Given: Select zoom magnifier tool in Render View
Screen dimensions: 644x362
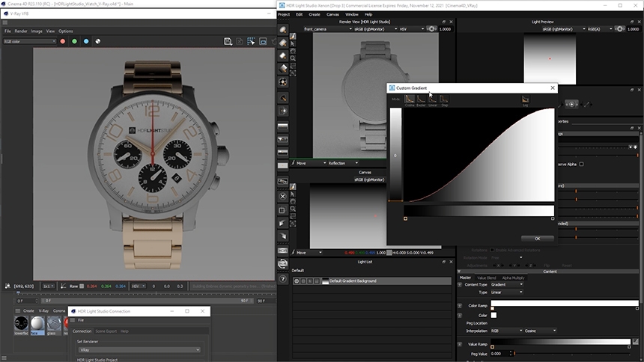Looking at the screenshot, I should (293, 58).
